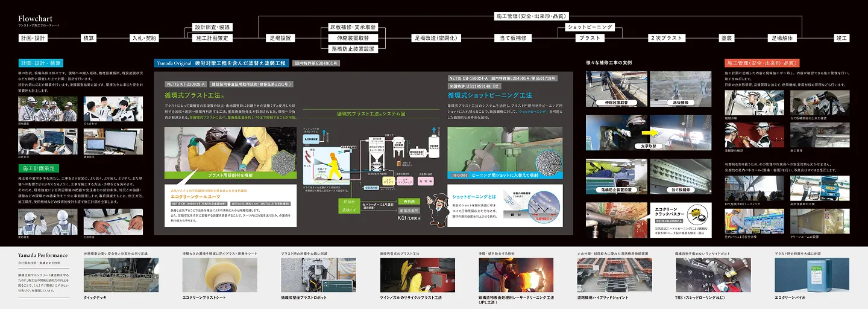Click the 産業廃棄物 box in the diagram

coord(409,210)
